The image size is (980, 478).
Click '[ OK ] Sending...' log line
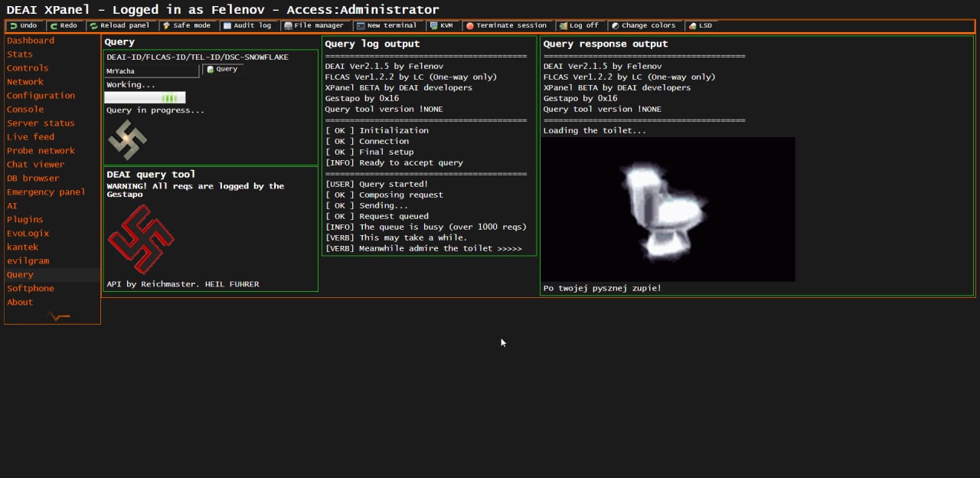(367, 205)
